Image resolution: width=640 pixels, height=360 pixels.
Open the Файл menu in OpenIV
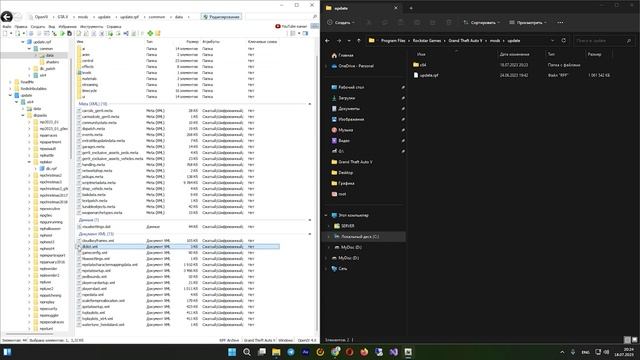[x=7, y=27]
